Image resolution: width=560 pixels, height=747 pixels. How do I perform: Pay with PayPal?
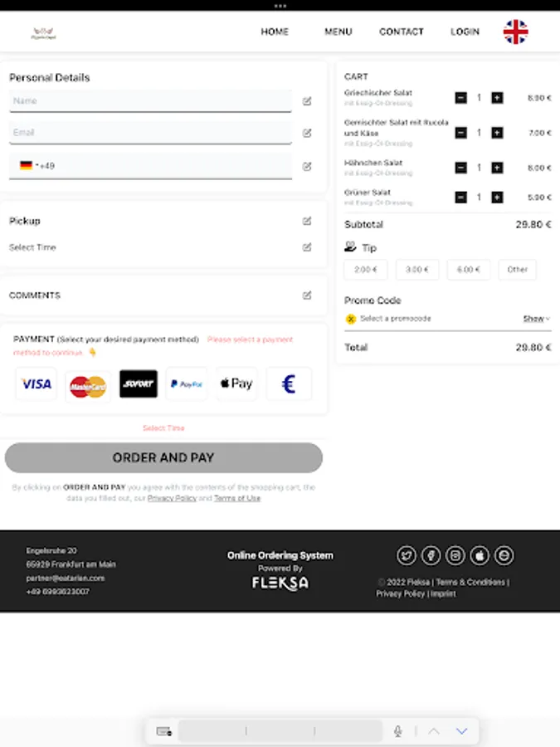point(187,384)
